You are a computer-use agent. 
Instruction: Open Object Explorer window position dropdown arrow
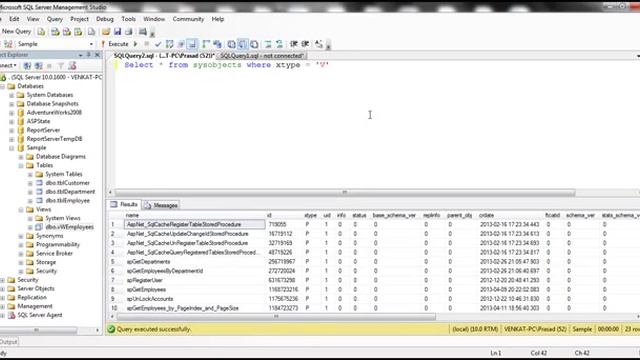80,55
